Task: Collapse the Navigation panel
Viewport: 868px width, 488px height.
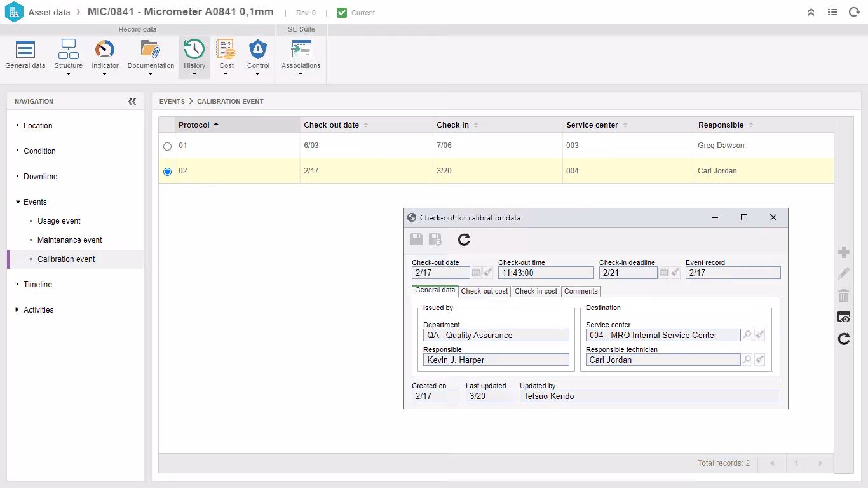Action: pyautogui.click(x=132, y=101)
